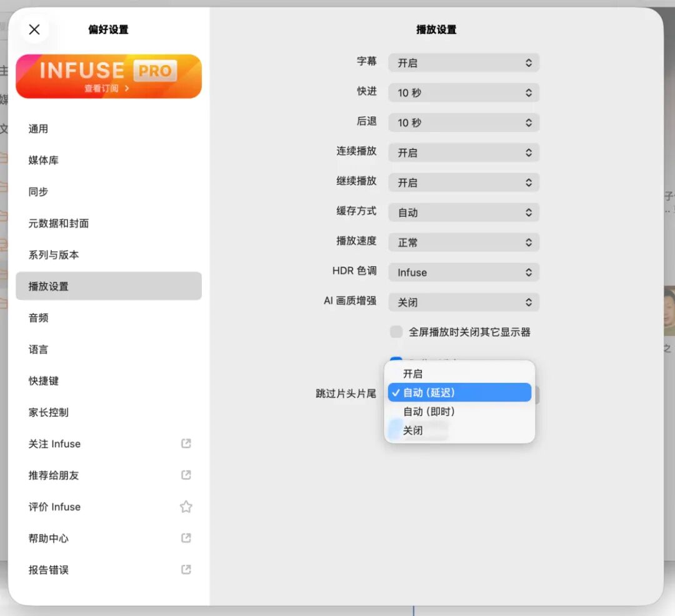Open the 连续播放 dropdown
The image size is (675, 616).
click(464, 152)
